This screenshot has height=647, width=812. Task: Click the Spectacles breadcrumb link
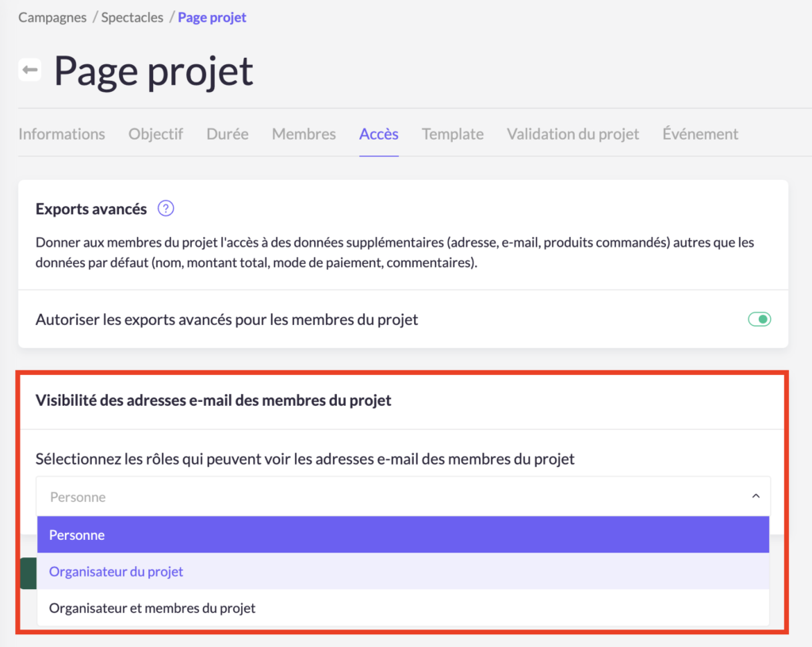[x=132, y=17]
